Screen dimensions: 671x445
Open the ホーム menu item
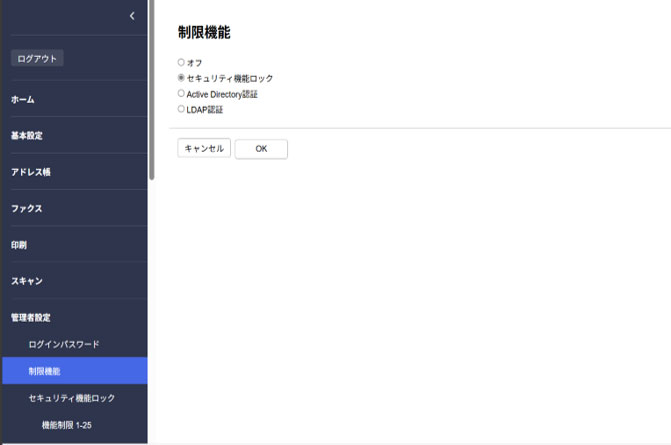23,100
